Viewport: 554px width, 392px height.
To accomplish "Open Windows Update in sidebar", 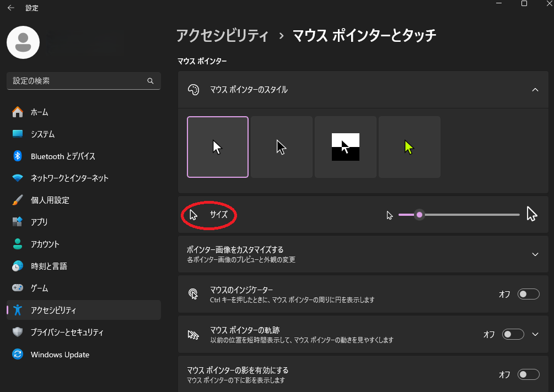I will (60, 355).
